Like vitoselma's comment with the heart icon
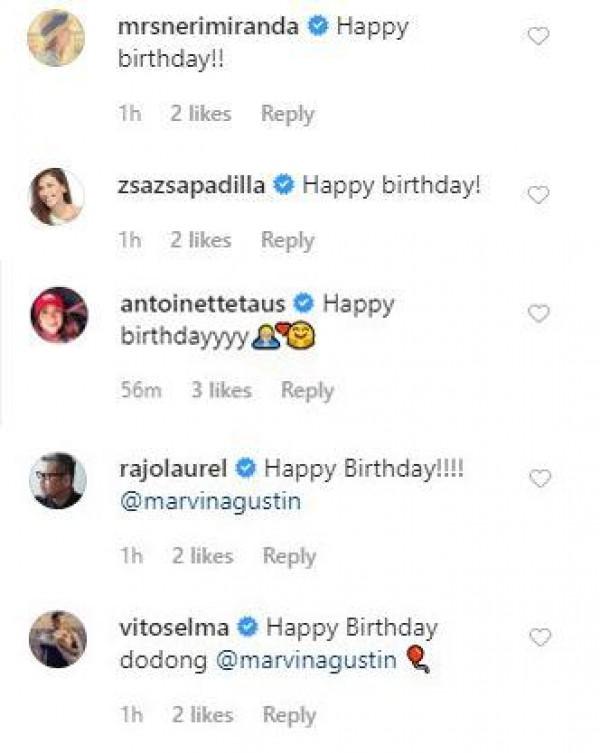The width and height of the screenshot is (600, 753). pyautogui.click(x=539, y=637)
